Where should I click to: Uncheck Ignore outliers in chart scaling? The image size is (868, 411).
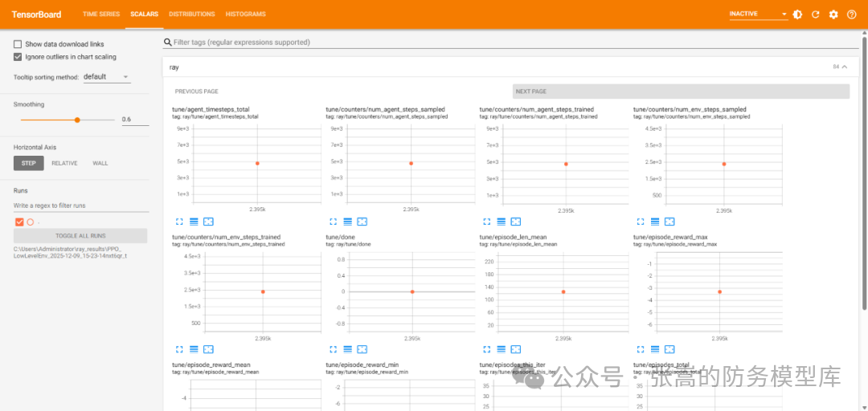[18, 56]
